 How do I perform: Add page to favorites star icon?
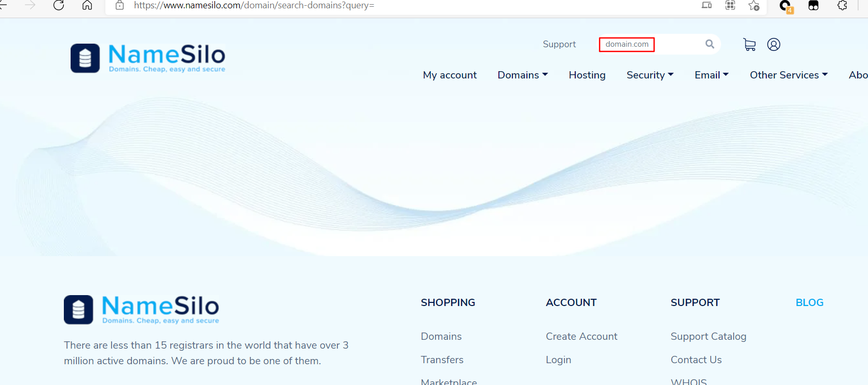(x=754, y=6)
